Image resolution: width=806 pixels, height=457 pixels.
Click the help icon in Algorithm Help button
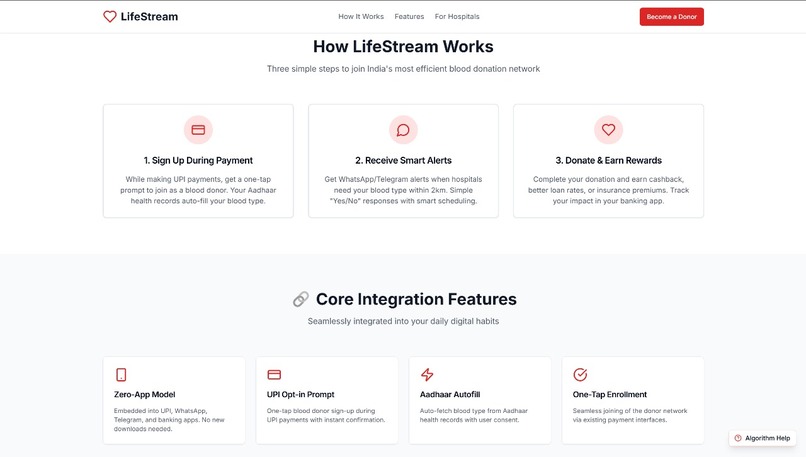738,438
